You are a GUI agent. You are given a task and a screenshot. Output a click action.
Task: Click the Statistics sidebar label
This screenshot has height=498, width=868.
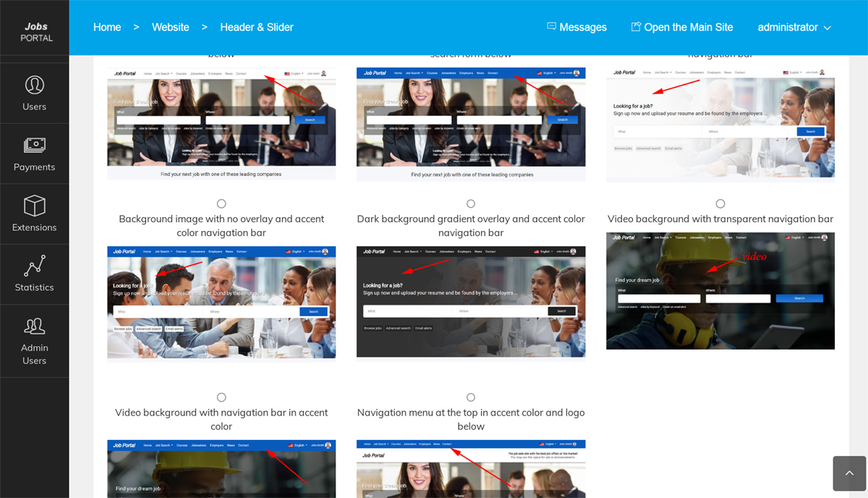34,287
